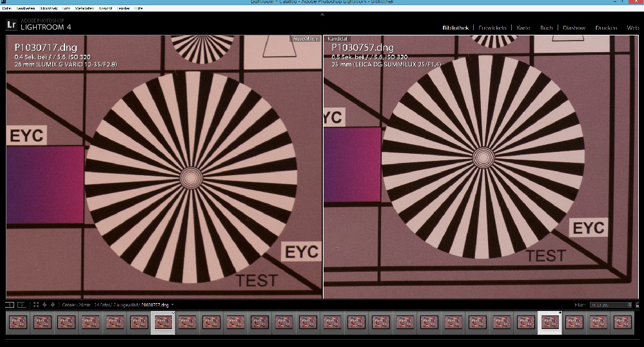Go to the Drucken module
Image resolution: width=644 pixels, height=347 pixels.
[606, 28]
